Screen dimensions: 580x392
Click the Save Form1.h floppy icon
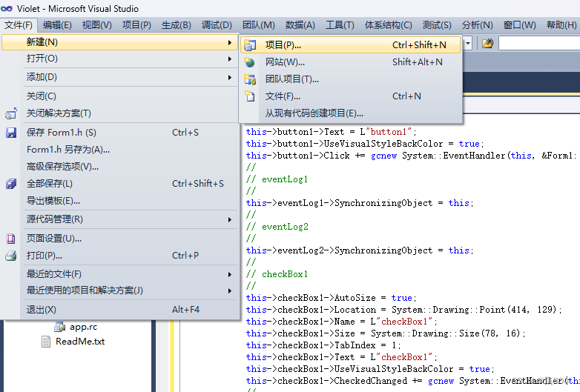(x=11, y=132)
